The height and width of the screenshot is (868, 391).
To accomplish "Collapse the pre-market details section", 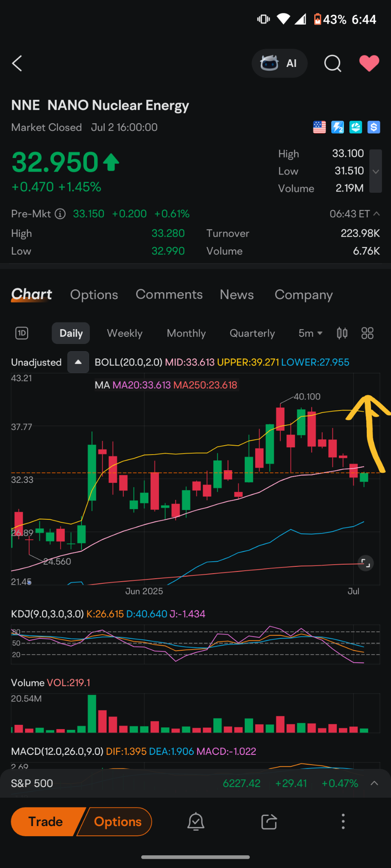I will point(376,214).
